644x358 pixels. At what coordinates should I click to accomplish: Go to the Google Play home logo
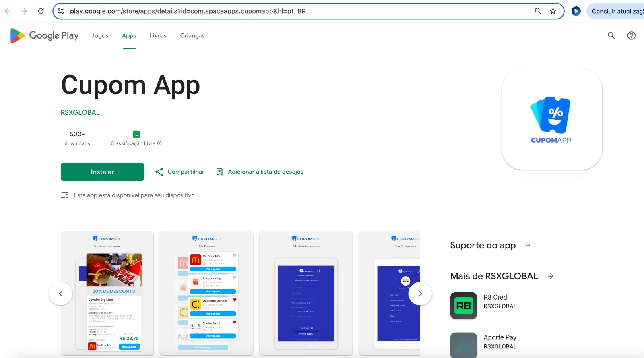tap(44, 36)
